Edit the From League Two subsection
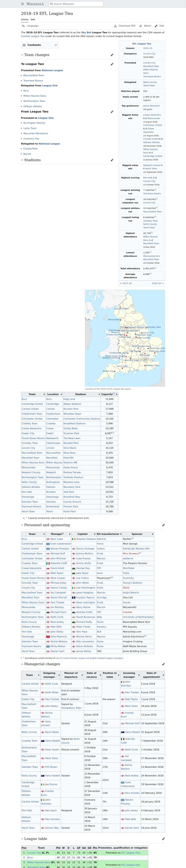Viewport: 186px width, 868px height. click(x=112, y=112)
